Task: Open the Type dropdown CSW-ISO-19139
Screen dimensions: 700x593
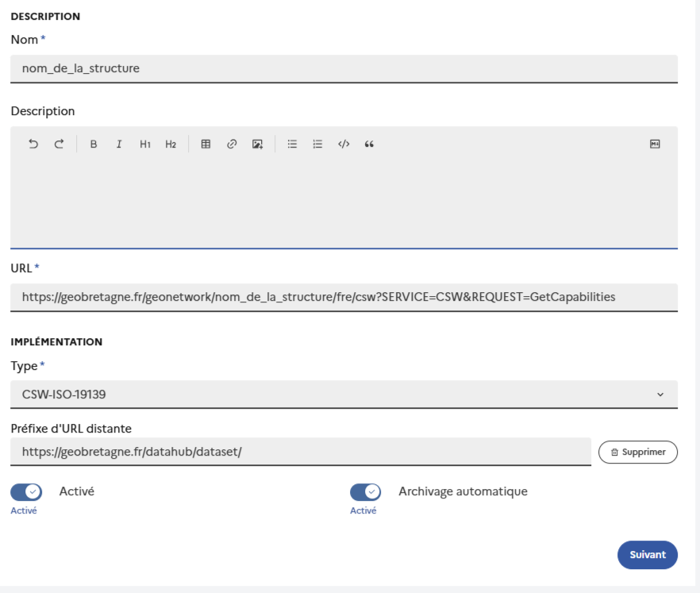Action: (x=344, y=395)
